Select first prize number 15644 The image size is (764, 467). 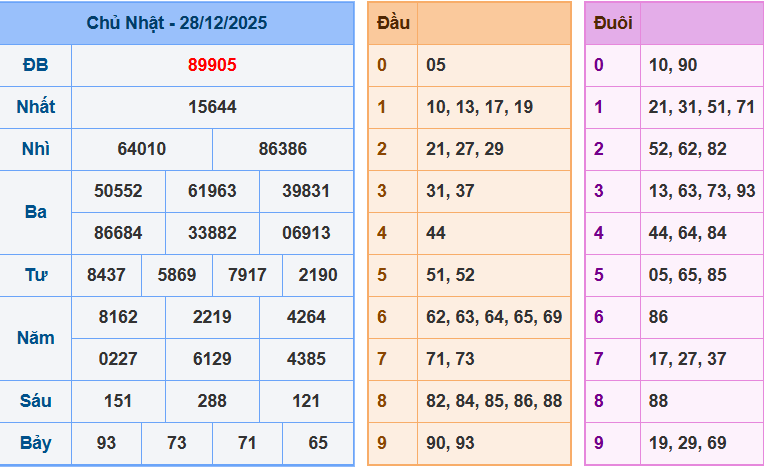[212, 107]
